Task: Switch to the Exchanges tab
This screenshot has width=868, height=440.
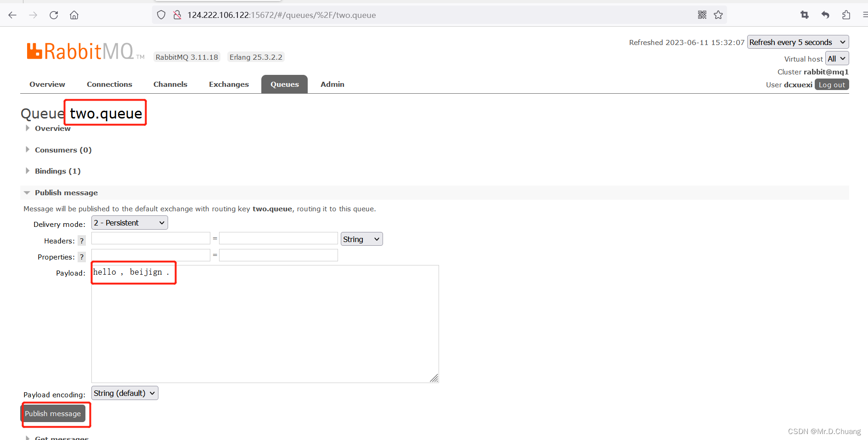Action: [229, 85]
